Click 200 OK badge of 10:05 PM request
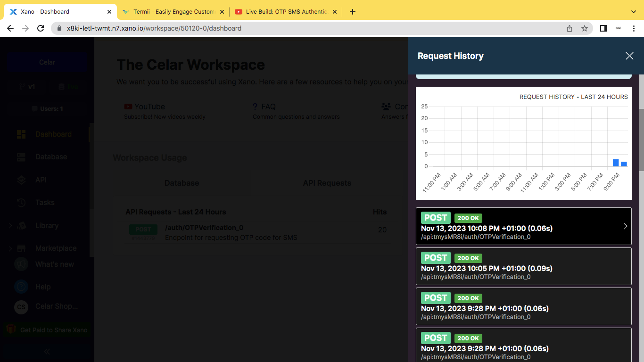Screen dimensions: 644x362 (468, 258)
